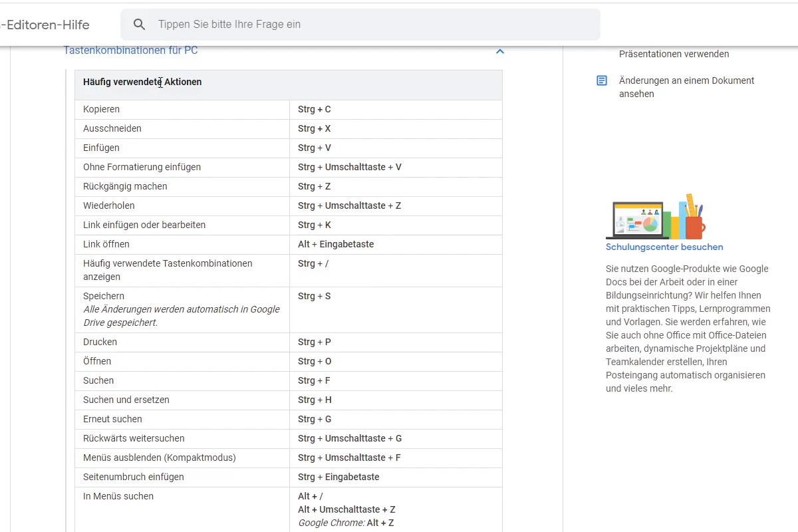Select the 'Speichern' row label
This screenshot has width=798, height=532.
click(104, 296)
